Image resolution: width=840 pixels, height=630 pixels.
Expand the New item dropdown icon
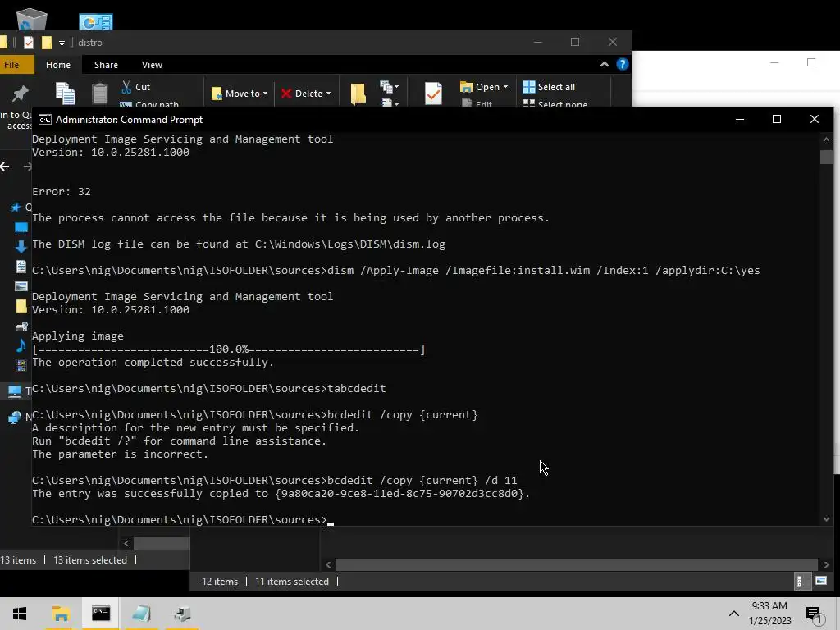click(x=389, y=87)
